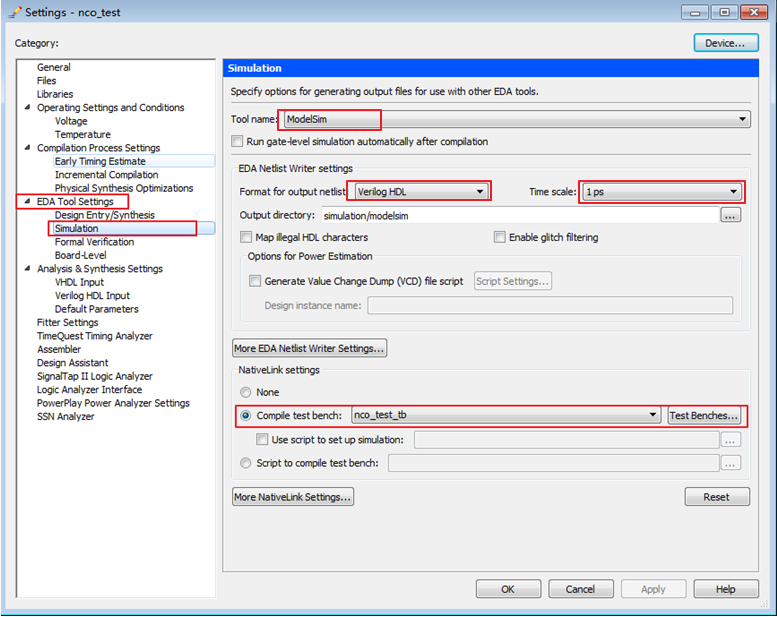Select the Temperature category

(x=83, y=134)
